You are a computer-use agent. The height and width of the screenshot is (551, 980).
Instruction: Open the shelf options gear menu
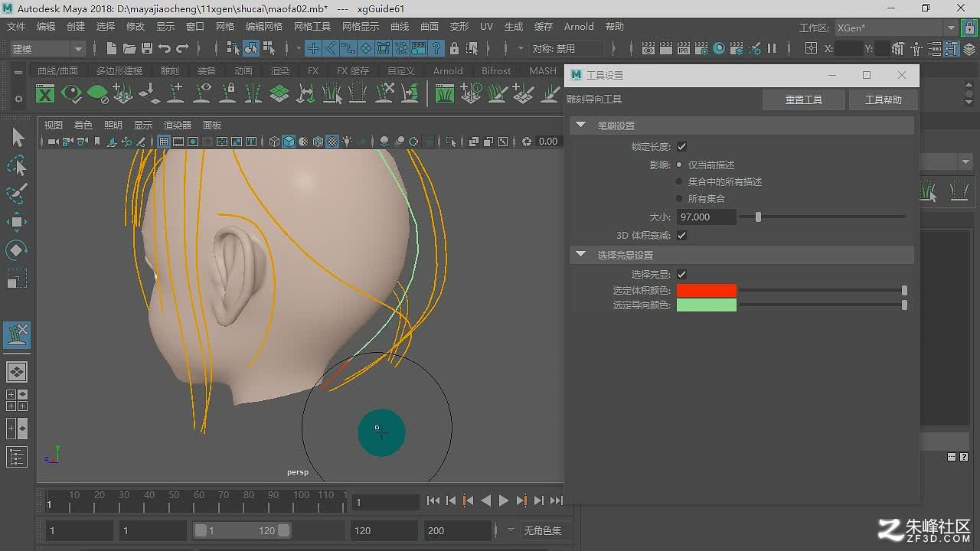[18, 99]
